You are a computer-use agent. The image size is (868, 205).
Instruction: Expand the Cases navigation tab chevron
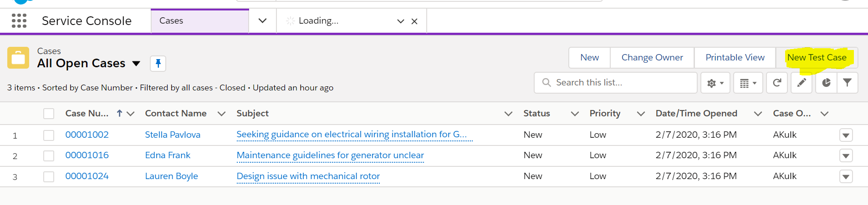pyautogui.click(x=262, y=21)
